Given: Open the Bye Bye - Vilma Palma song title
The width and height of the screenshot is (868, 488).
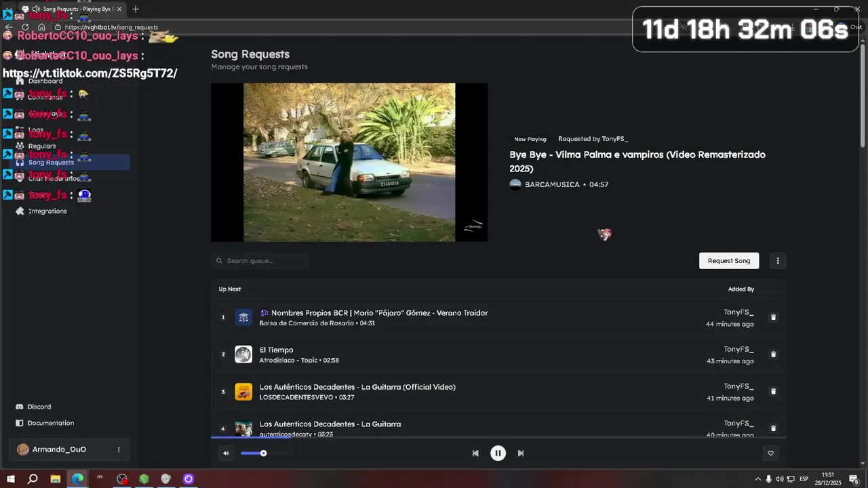Looking at the screenshot, I should (637, 161).
